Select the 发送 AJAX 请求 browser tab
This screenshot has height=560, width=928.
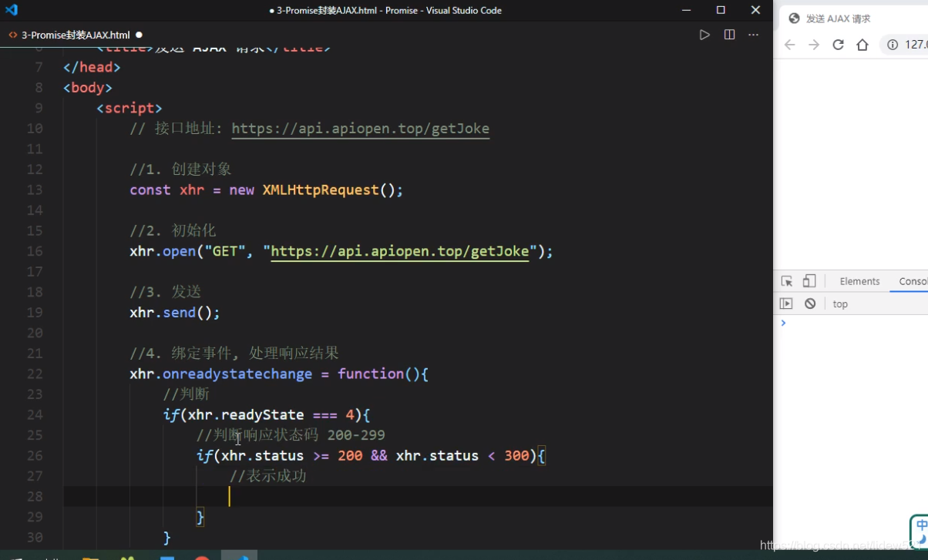tap(854, 18)
